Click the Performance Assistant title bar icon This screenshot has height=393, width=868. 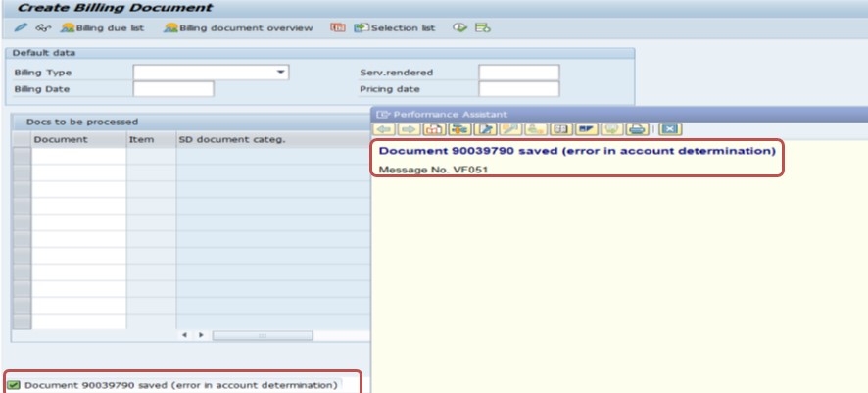click(382, 115)
